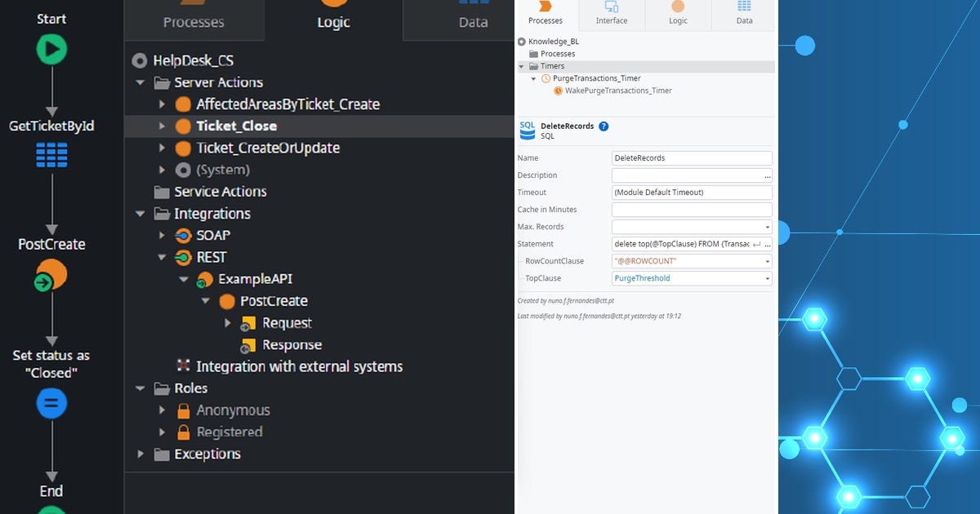Click the PostCreate REST action icon

(x=225, y=301)
